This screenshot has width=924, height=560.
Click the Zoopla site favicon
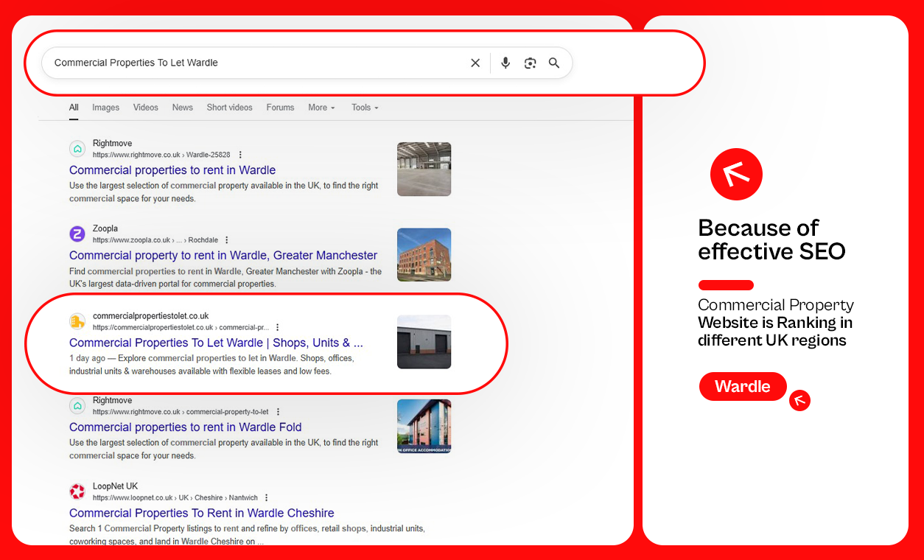(77, 234)
